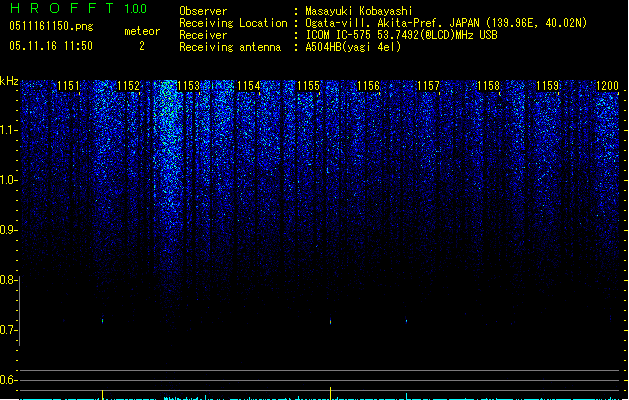Click the 1200 time marker
Screen dimensions: 629x400
tap(607, 86)
